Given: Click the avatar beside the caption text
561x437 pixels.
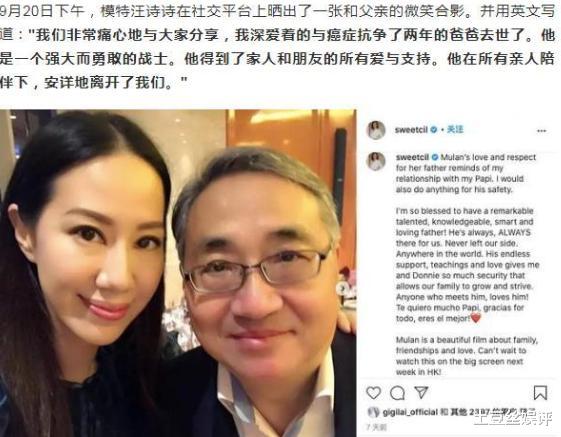Looking at the screenshot, I should [376, 161].
